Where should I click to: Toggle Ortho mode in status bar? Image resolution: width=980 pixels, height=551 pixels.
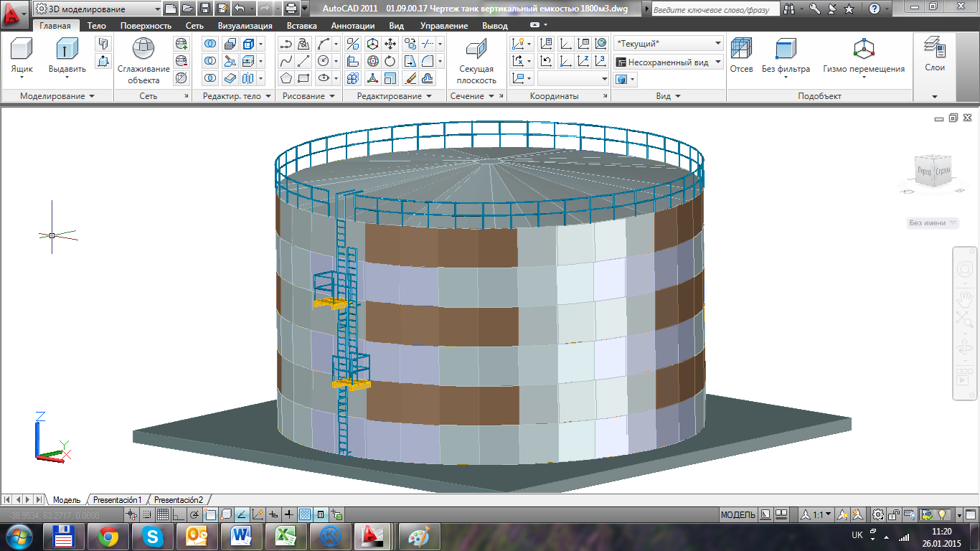pos(179,514)
